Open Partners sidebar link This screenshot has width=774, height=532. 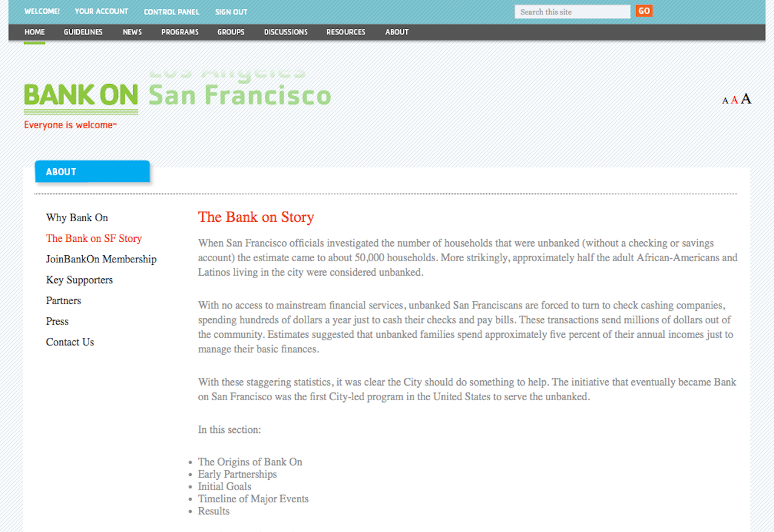[63, 300]
